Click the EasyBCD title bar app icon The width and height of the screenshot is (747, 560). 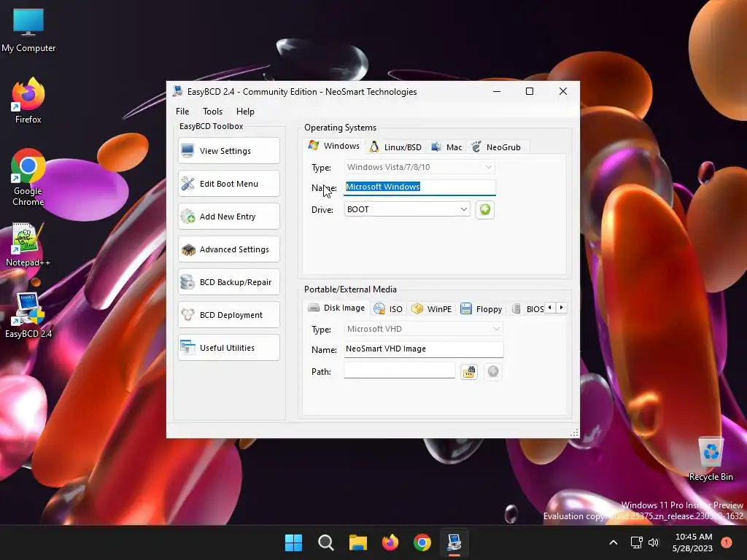[x=178, y=91]
